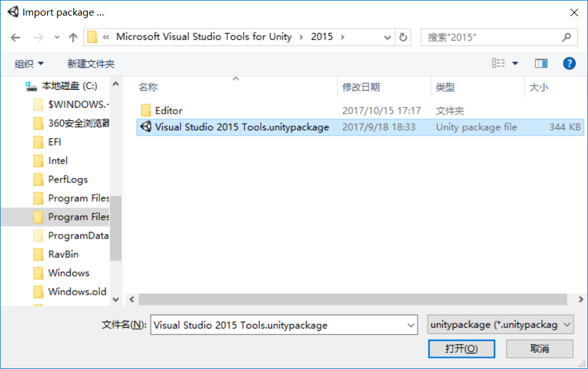Click tree scrollbar up arrow
Image resolution: width=588 pixels, height=369 pixels.
coord(115,84)
